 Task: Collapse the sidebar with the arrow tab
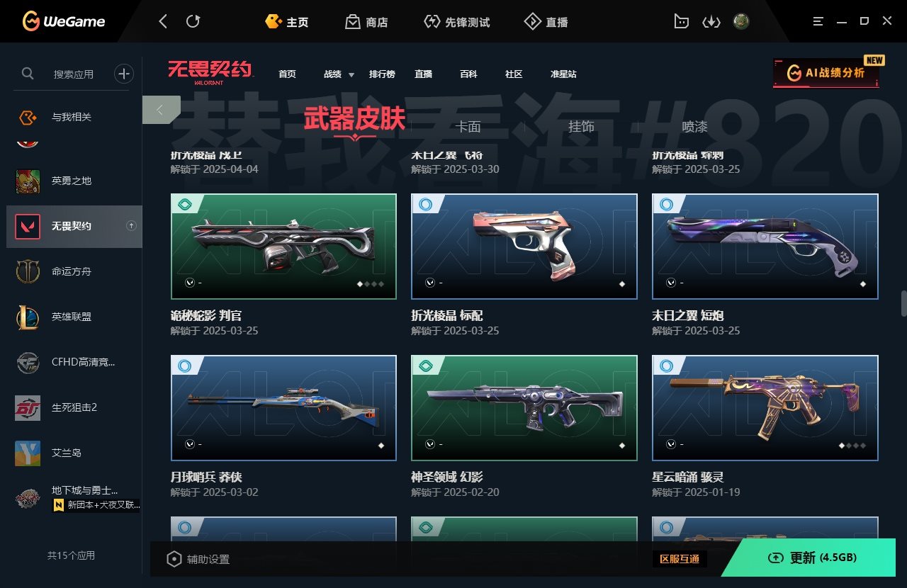161,110
